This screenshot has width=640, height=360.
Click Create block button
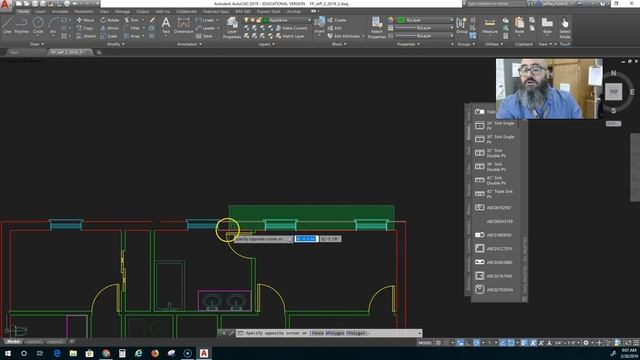pos(337,20)
